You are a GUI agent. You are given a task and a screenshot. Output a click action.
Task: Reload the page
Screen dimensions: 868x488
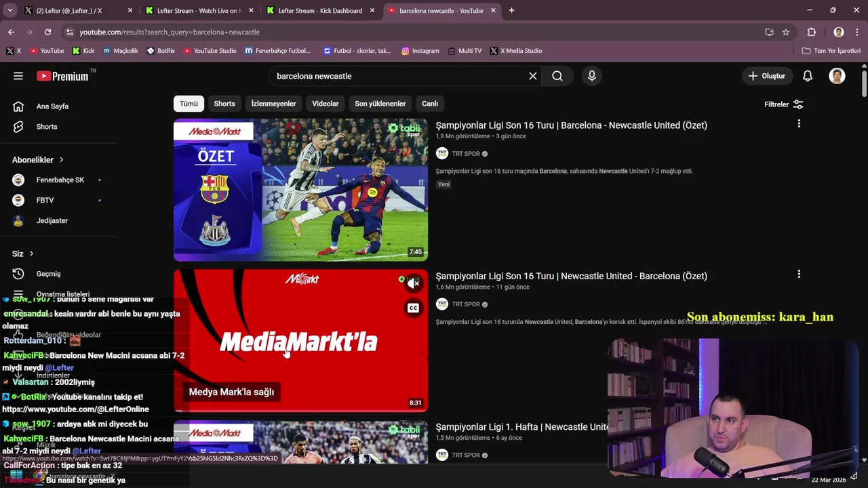[x=47, y=32]
